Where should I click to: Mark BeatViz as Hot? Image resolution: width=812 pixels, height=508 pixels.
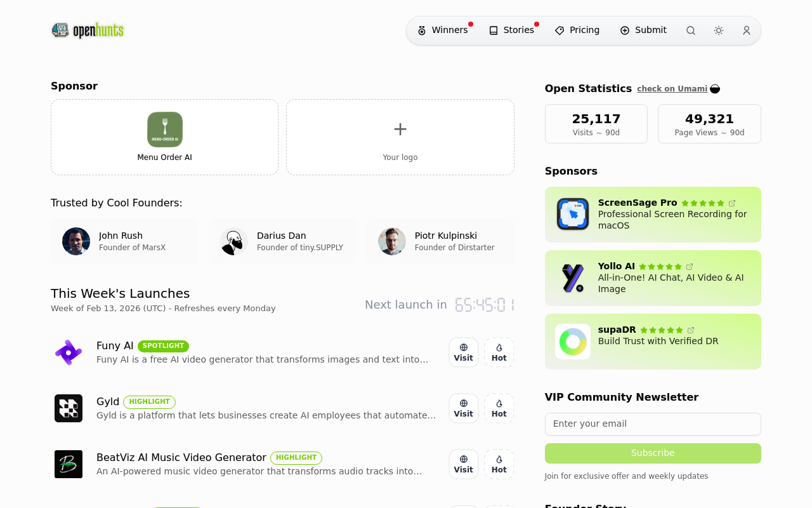(x=499, y=464)
